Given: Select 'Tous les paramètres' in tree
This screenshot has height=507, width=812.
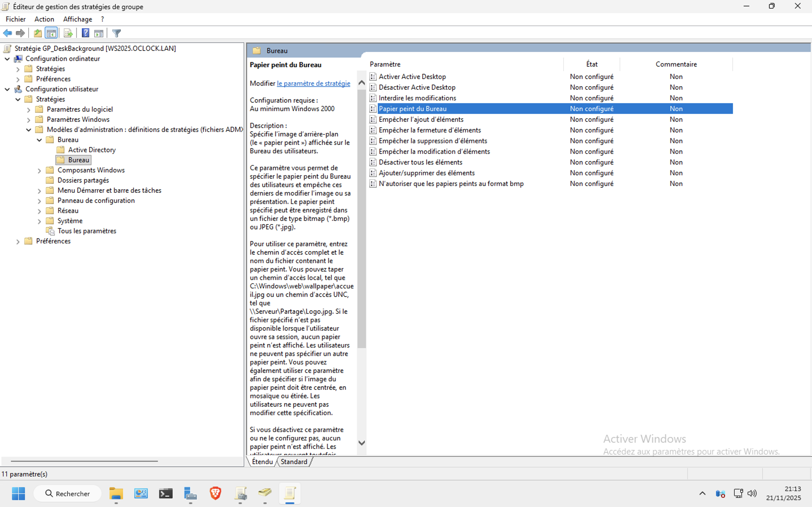Looking at the screenshot, I should [87, 231].
